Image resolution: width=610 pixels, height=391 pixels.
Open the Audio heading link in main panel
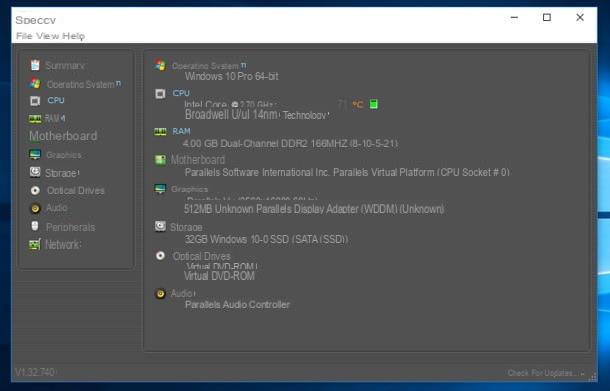(x=182, y=293)
